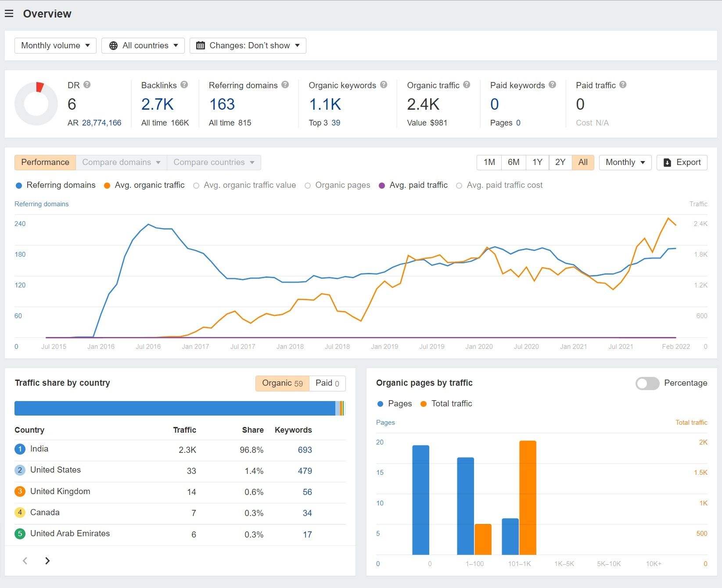Open paid keywords value 0
Screen dimensions: 722x588
[495, 104]
